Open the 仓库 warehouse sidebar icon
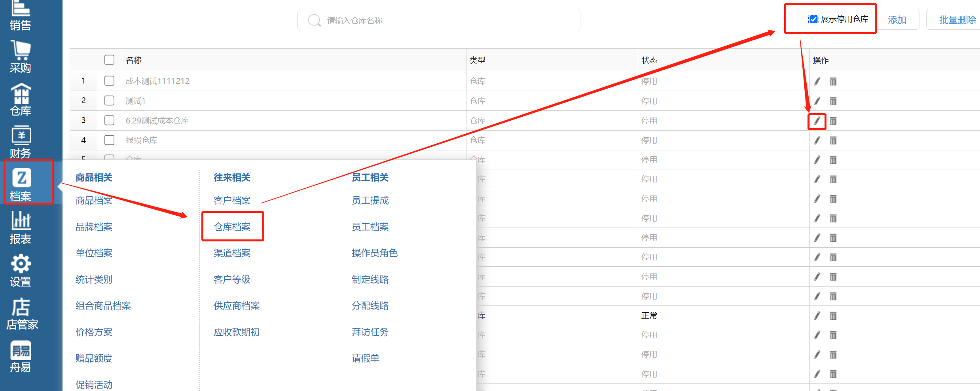This screenshot has width=980, height=391. pos(21,100)
